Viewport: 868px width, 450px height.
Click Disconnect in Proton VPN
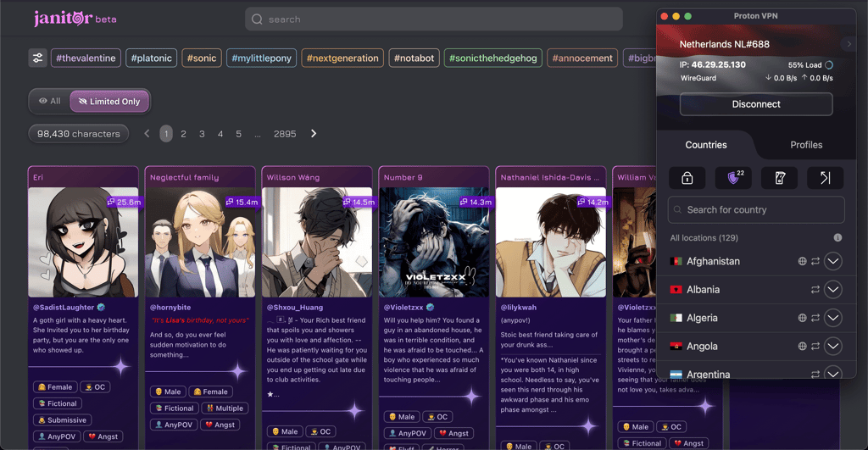coord(756,104)
